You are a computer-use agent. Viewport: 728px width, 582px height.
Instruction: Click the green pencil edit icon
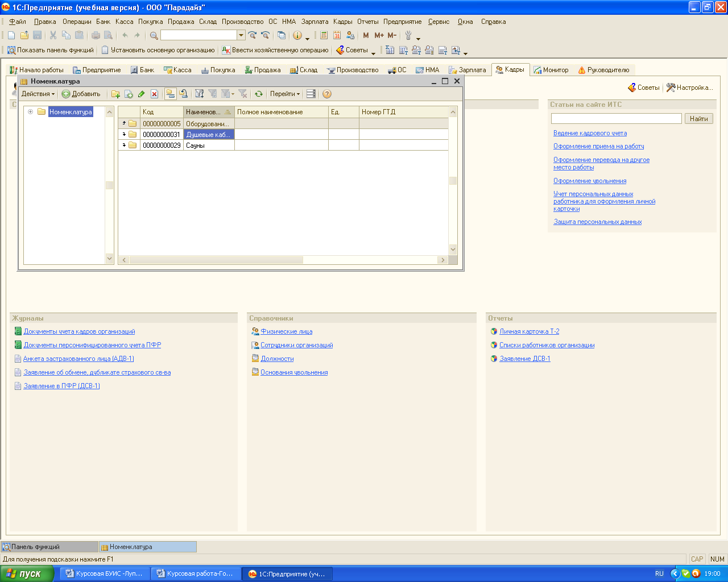pyautogui.click(x=141, y=94)
